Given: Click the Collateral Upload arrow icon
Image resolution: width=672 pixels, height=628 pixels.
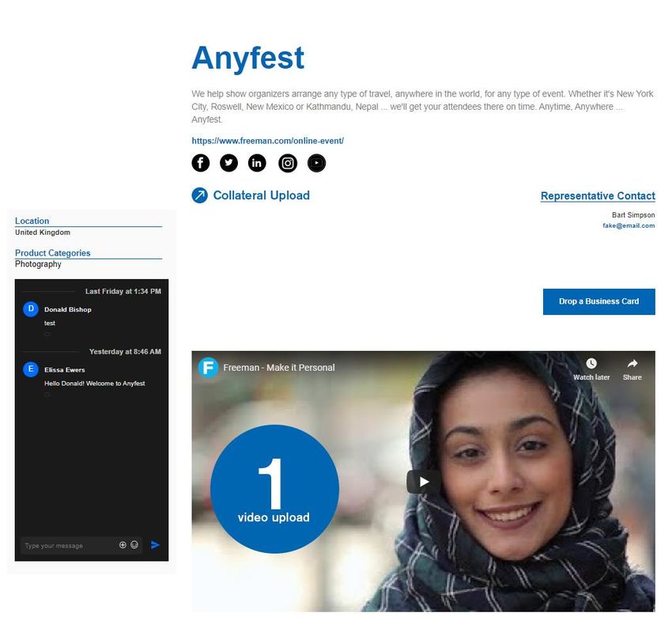Looking at the screenshot, I should click(200, 195).
